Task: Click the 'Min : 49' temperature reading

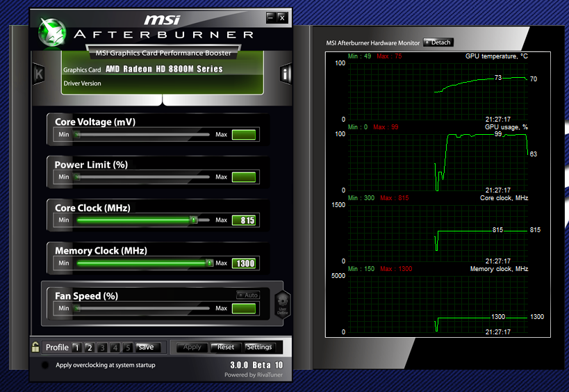Action: click(x=359, y=56)
